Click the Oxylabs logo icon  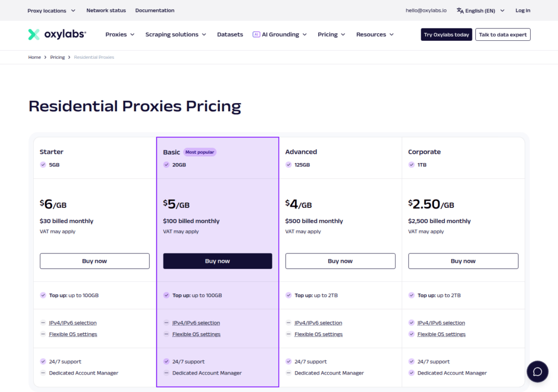34,34
